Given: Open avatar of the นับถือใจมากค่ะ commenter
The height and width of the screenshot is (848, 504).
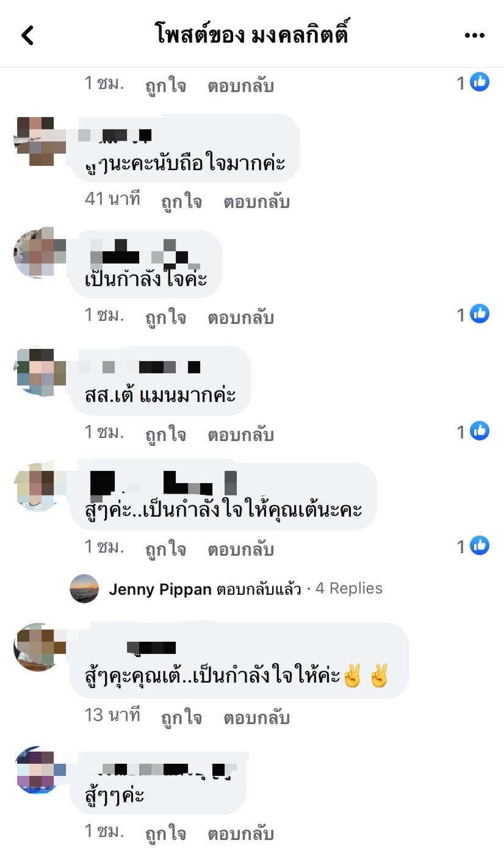Looking at the screenshot, I should (x=37, y=140).
